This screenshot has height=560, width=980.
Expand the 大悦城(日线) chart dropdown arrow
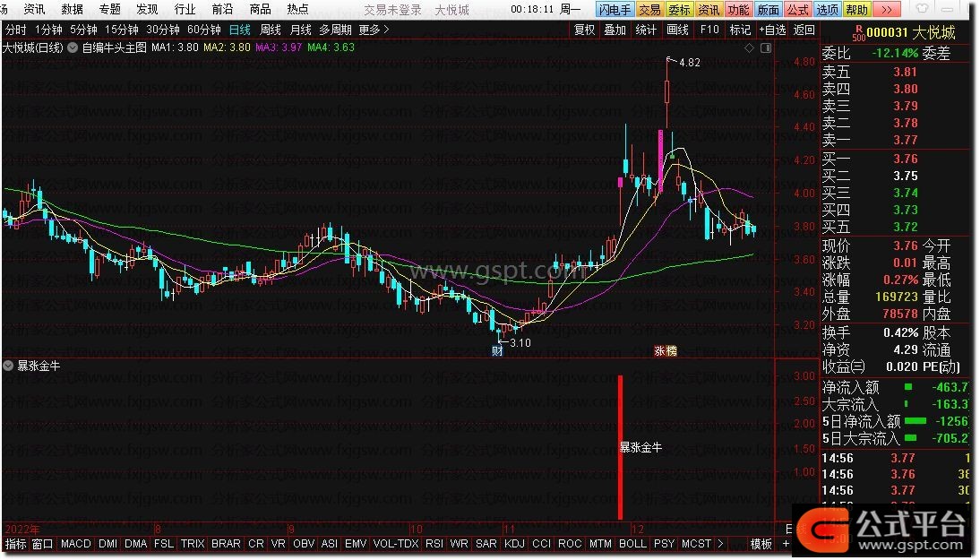pos(73,47)
